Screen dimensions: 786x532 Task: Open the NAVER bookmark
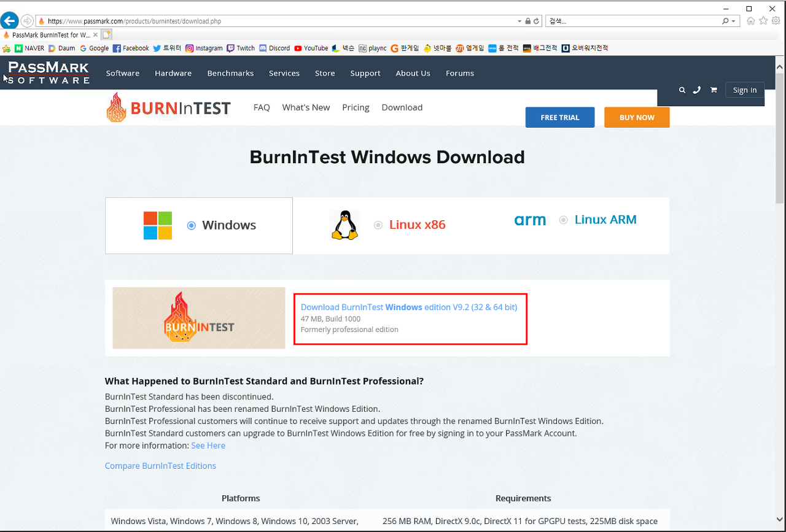pyautogui.click(x=29, y=48)
